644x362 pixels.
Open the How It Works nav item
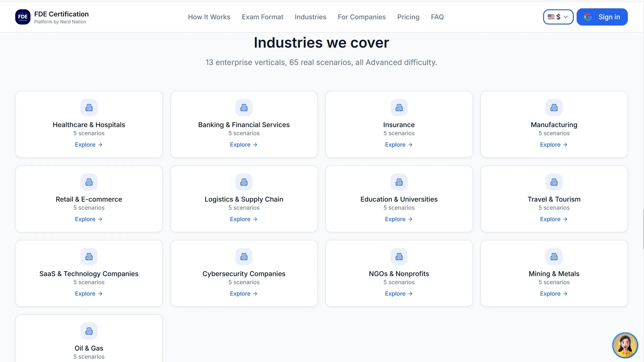(x=209, y=17)
